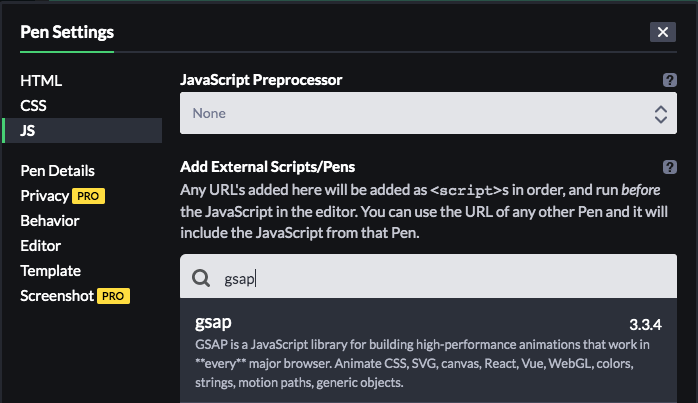The image size is (698, 403).
Task: Click the PRO badge beside Screenshot
Action: tap(114, 296)
